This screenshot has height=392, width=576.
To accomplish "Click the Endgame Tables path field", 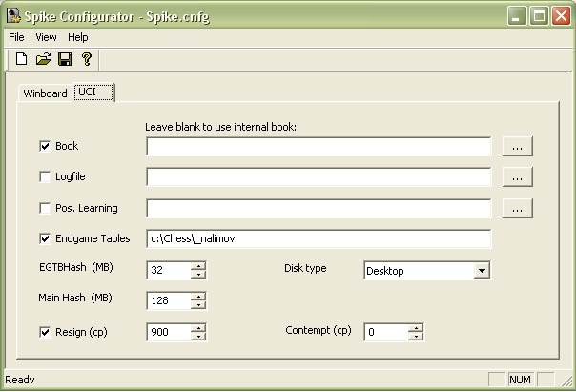I will [319, 238].
